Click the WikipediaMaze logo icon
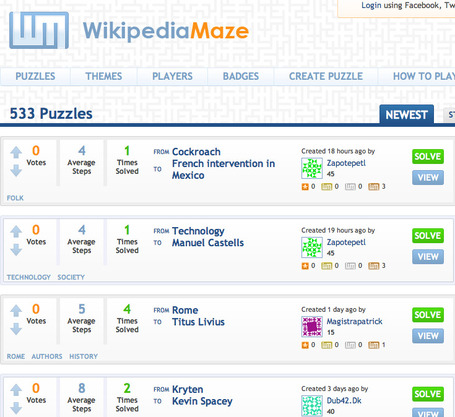Image resolution: width=455 pixels, height=417 pixels. (x=39, y=30)
